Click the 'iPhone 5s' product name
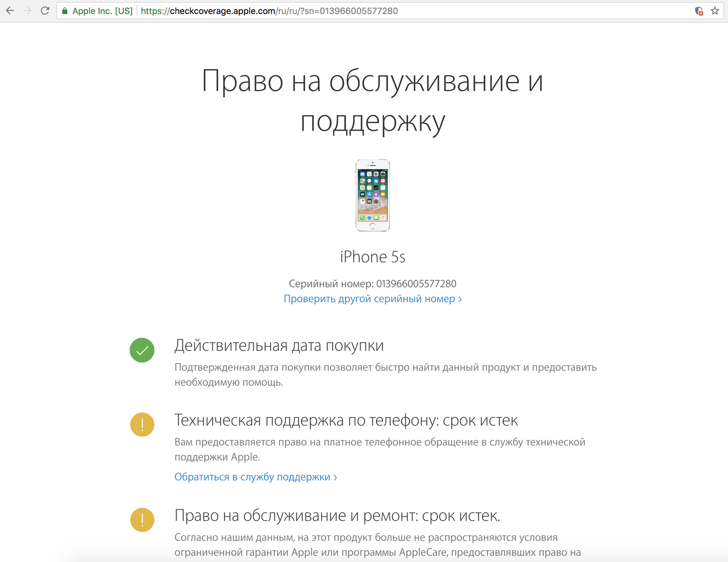The width and height of the screenshot is (728, 562). pyautogui.click(x=373, y=257)
